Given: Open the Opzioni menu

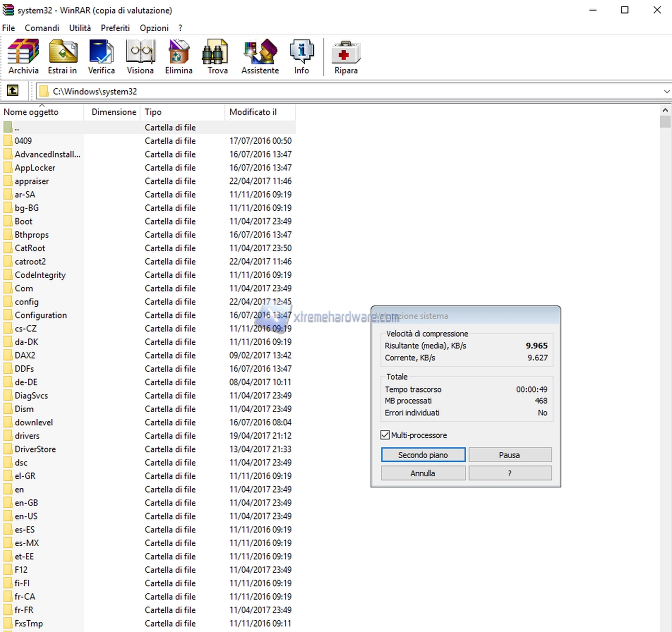Looking at the screenshot, I should [x=154, y=28].
